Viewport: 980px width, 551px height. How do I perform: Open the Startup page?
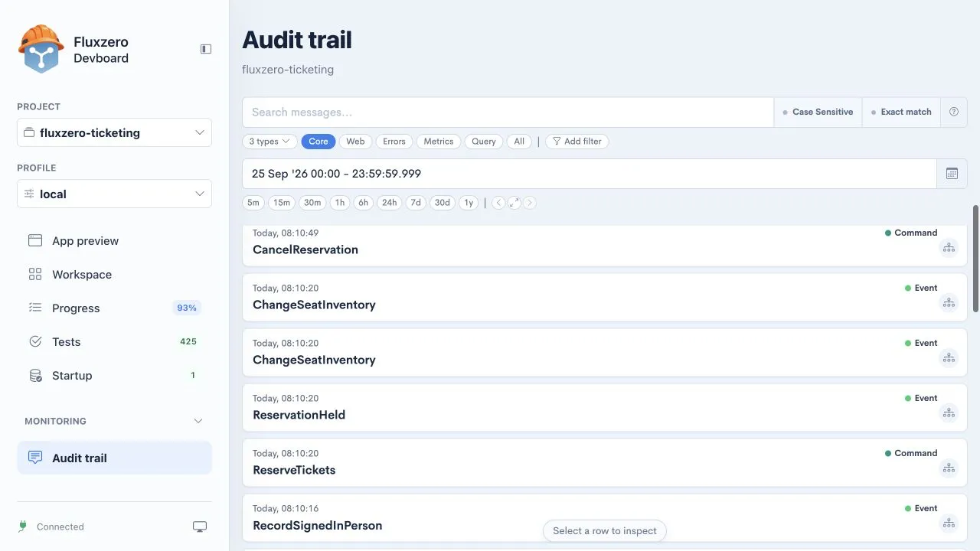coord(114,376)
